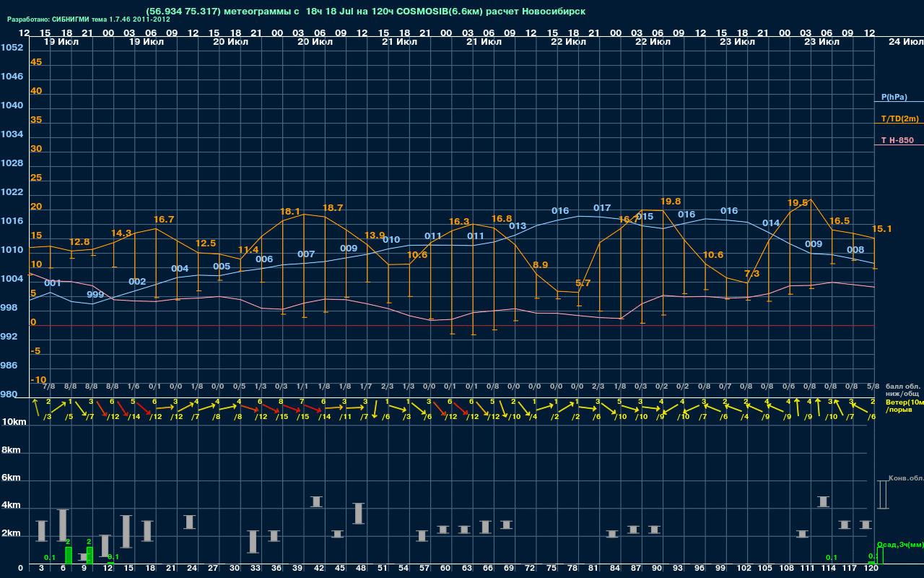Click the -10 temperature axis label
Viewport: 924px width, 578px height.
click(39, 380)
